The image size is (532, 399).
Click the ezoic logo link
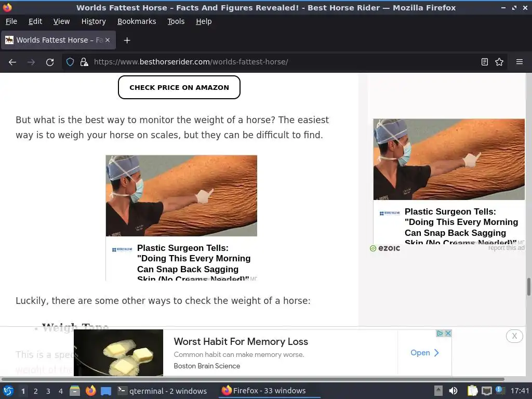(x=385, y=248)
